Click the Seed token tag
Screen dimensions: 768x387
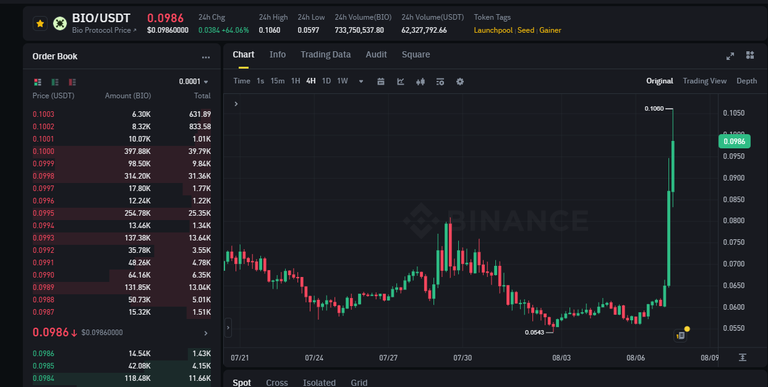pyautogui.click(x=526, y=30)
